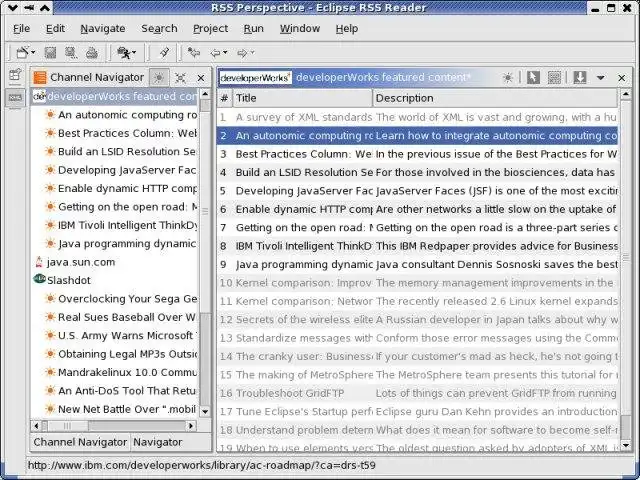Open the Search menu

coord(159,29)
